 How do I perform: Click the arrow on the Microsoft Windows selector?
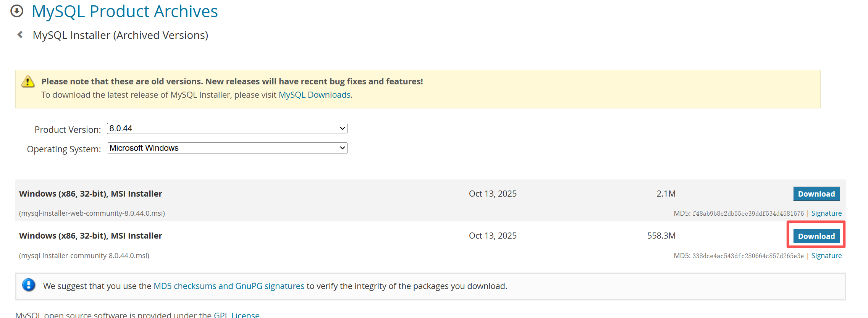(343, 148)
